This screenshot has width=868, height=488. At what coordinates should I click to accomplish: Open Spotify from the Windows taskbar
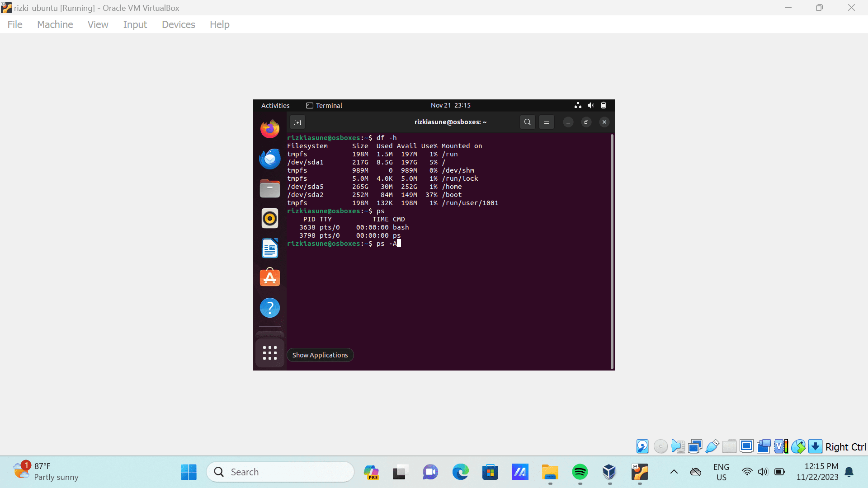pos(580,472)
